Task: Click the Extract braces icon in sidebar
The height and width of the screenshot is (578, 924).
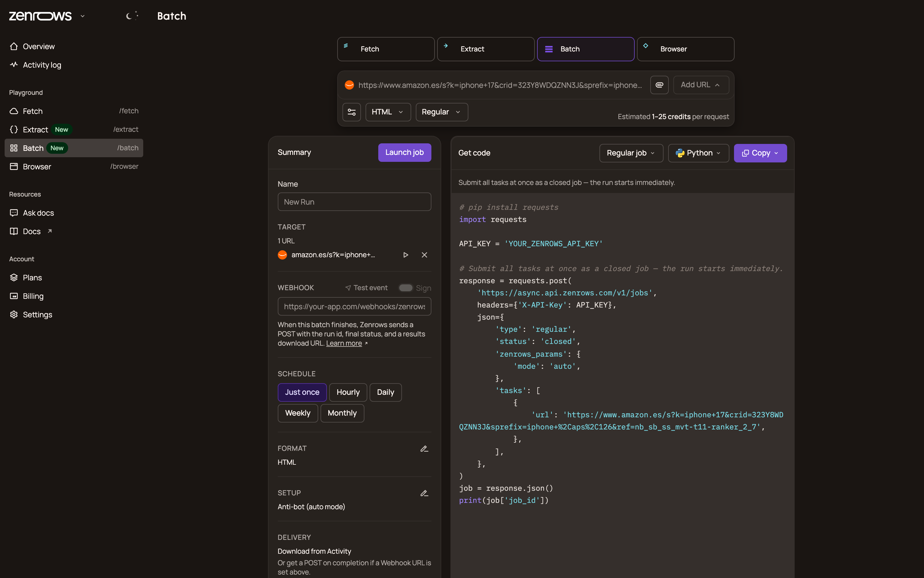Action: coord(14,129)
